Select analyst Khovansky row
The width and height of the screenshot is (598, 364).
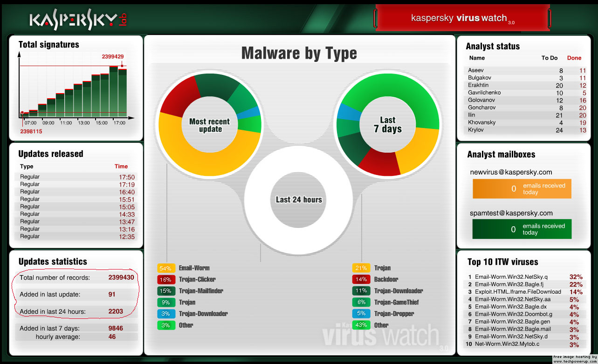pos(527,122)
